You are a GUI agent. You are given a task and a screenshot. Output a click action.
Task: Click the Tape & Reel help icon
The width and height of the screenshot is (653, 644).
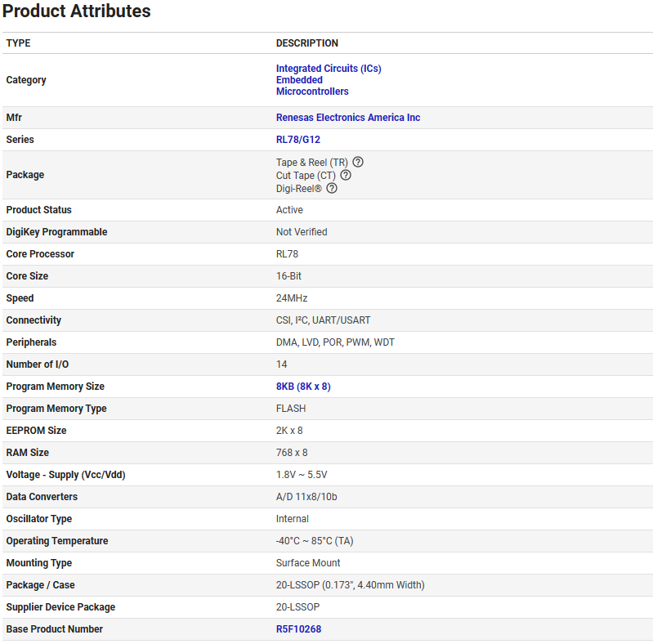tap(358, 163)
